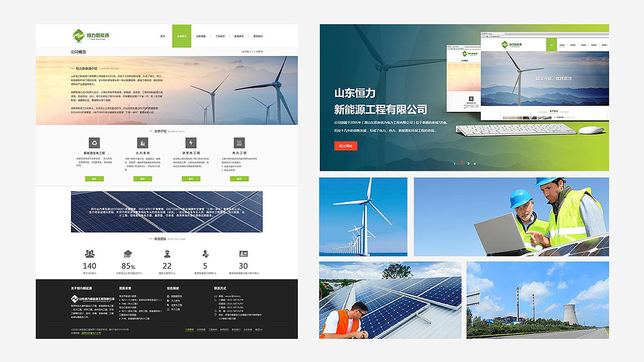Click 工程案例 link in footer bottom bar

[x=213, y=330]
